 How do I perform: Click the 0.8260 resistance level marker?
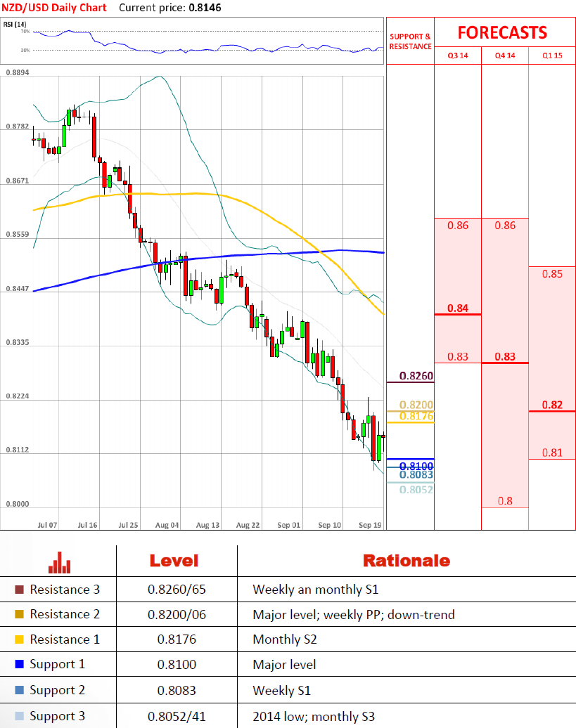416,376
